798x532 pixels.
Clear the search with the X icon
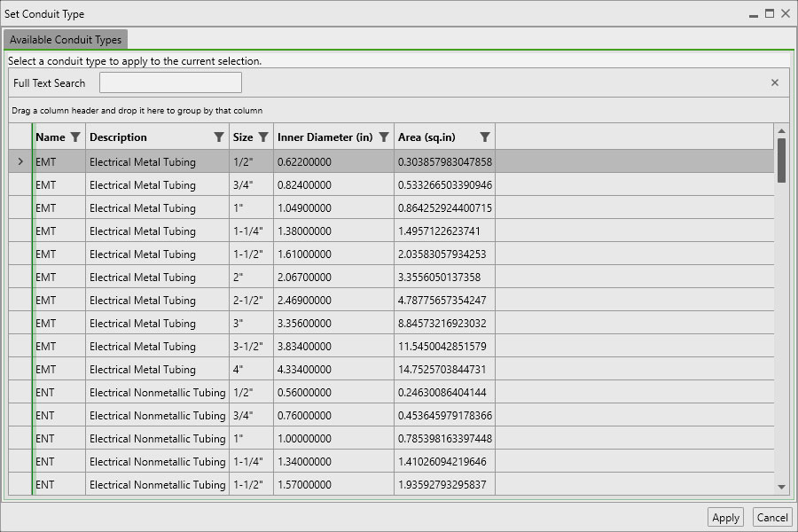[774, 82]
